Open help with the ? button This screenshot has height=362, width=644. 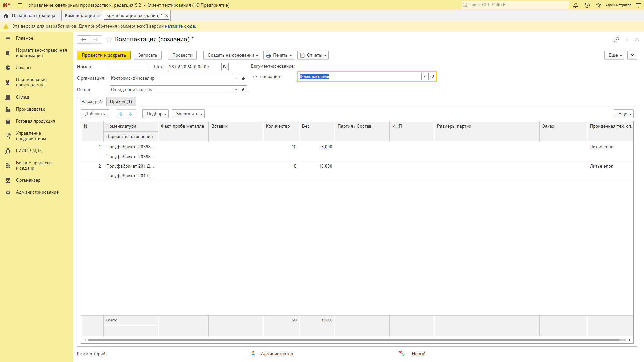632,55
